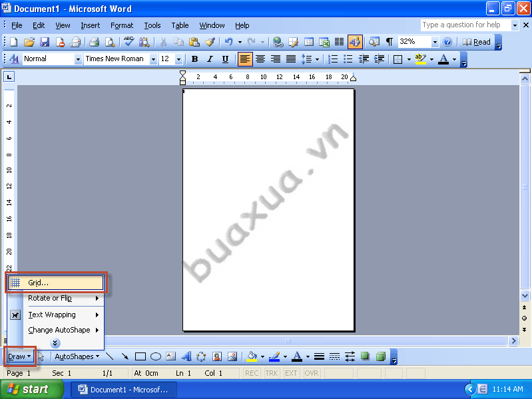Image resolution: width=532 pixels, height=399 pixels.
Task: Pick the Fill Color paint bucket
Action: [252, 356]
